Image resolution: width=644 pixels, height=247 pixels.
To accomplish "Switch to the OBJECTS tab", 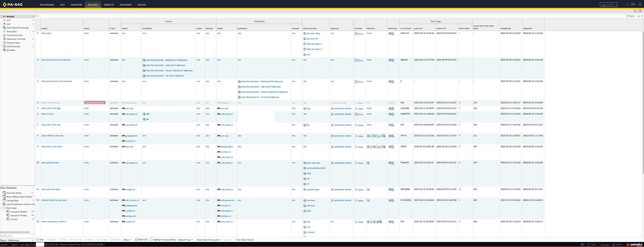I will click(109, 5).
